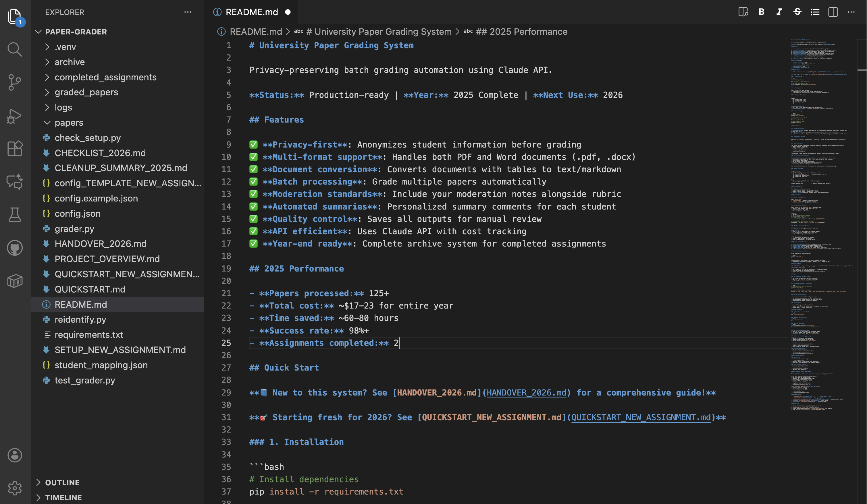
Task: Toggle bold formatting in the editor toolbar
Action: coord(761,12)
